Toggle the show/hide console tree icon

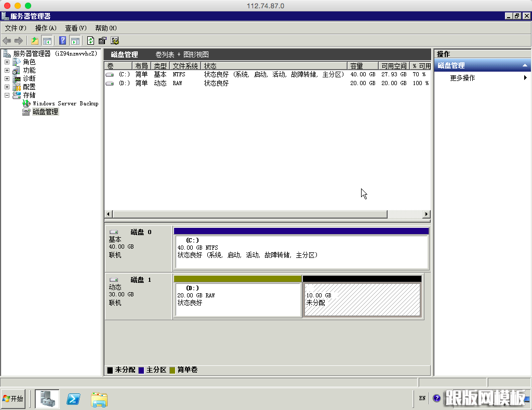[x=47, y=40]
